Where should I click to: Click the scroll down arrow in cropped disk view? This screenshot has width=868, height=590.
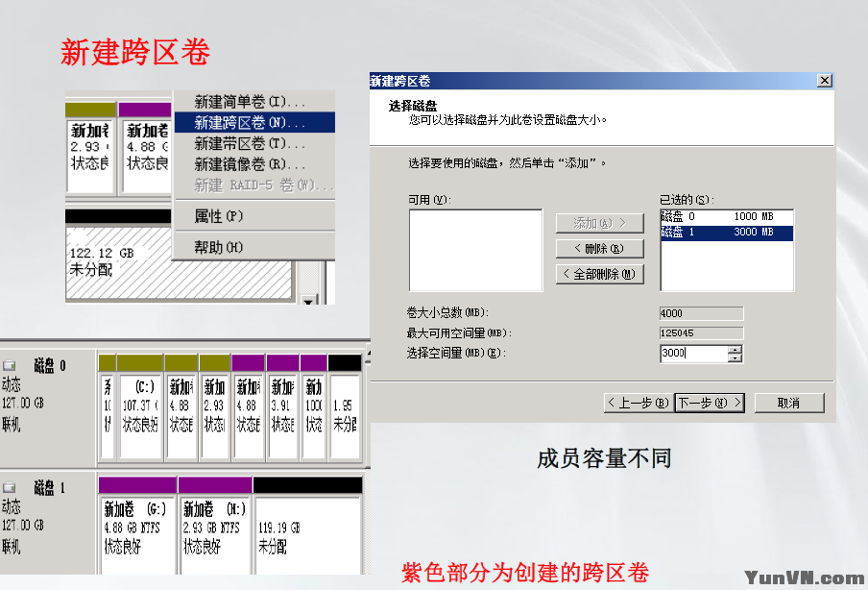[x=308, y=300]
